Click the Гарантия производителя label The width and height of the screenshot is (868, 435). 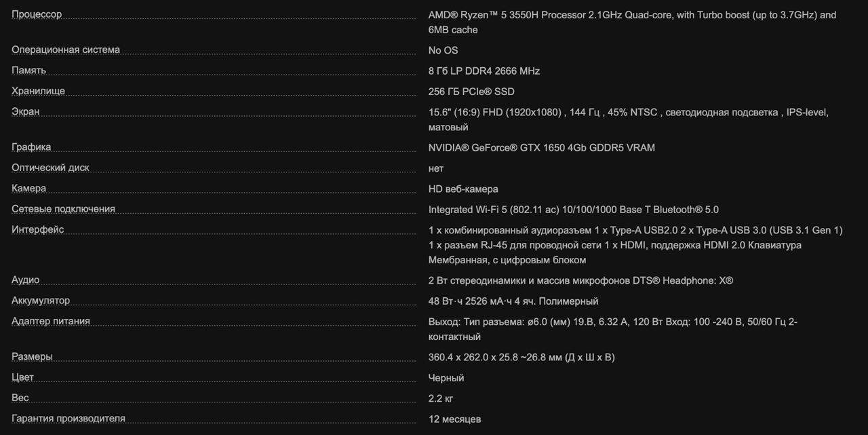point(68,418)
